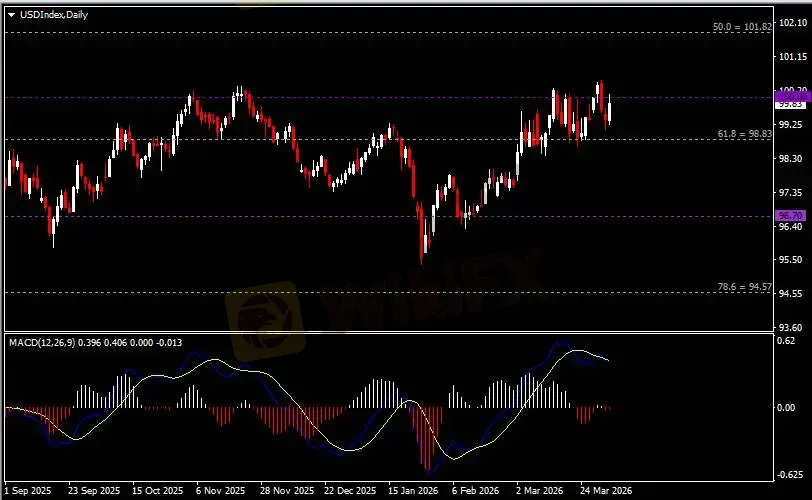Screen dimensions: 812x500
Task: Click the 23 Sep 2025 date label
Action: [x=94, y=490]
